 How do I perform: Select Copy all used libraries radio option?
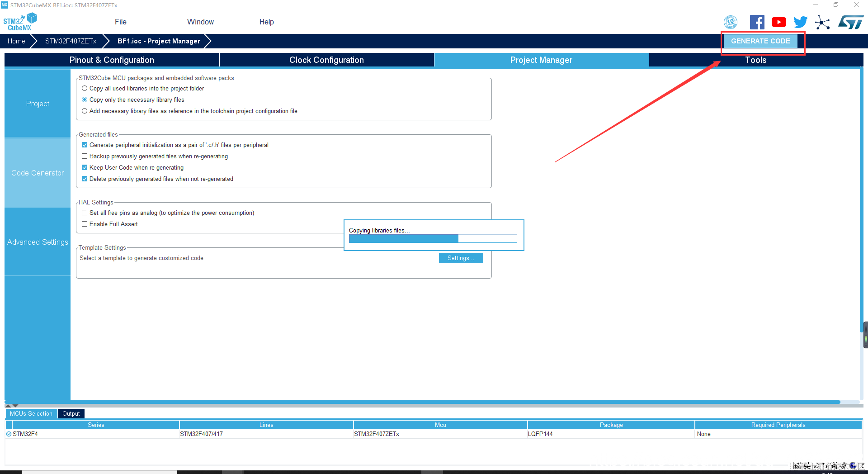coord(85,88)
